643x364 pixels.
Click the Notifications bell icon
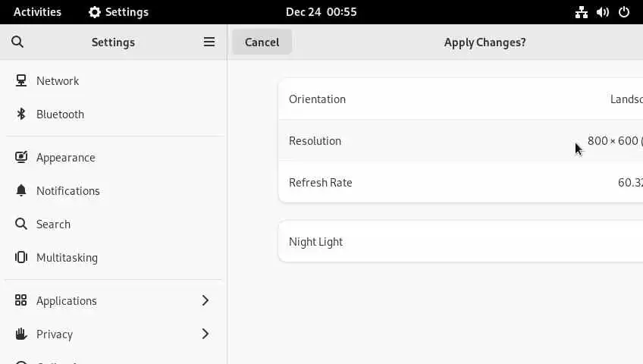tap(21, 190)
